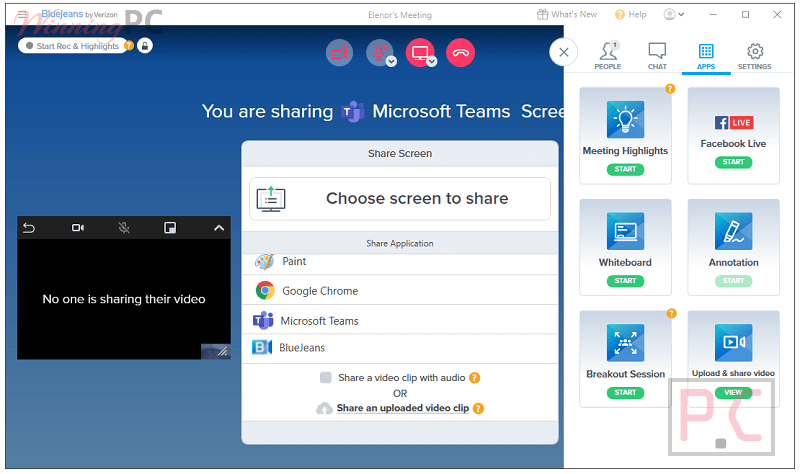
Task: Click the Microsoft Teams list icon
Action: tap(263, 320)
